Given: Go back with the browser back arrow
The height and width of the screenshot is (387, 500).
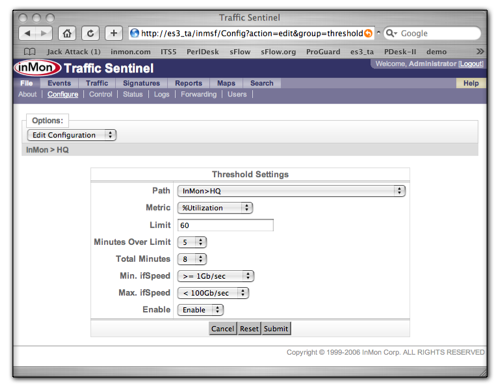Looking at the screenshot, I should pos(27,33).
